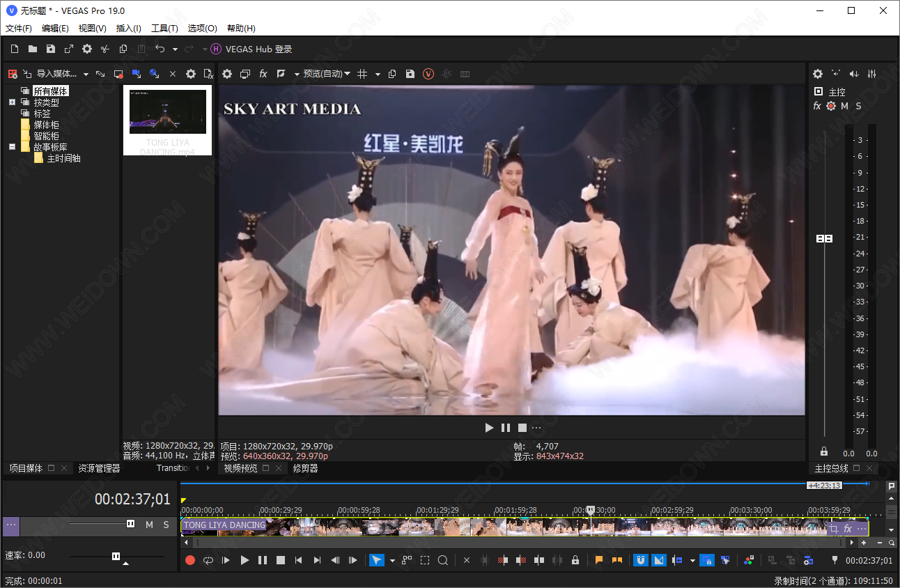Click the cut scissors icon in main toolbar
900x588 pixels.
coord(105,49)
